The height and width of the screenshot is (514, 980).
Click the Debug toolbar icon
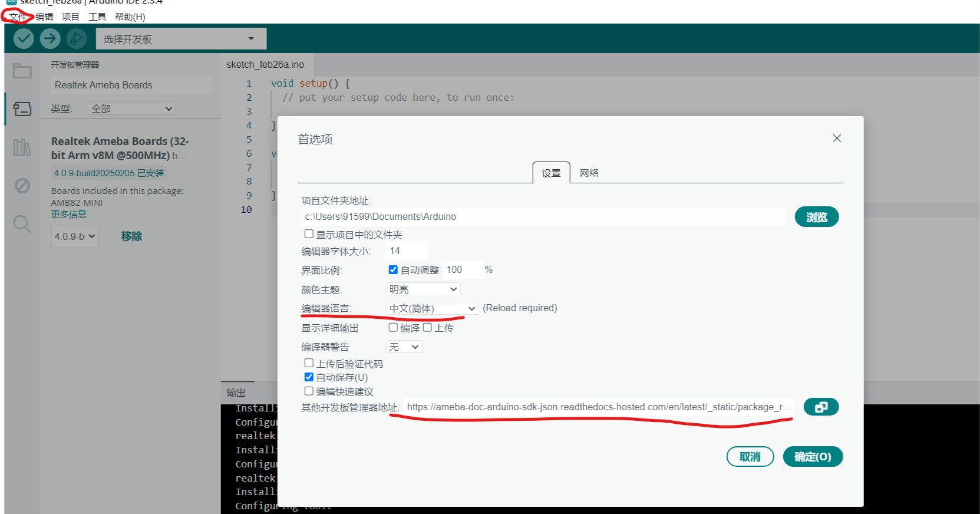click(x=77, y=39)
